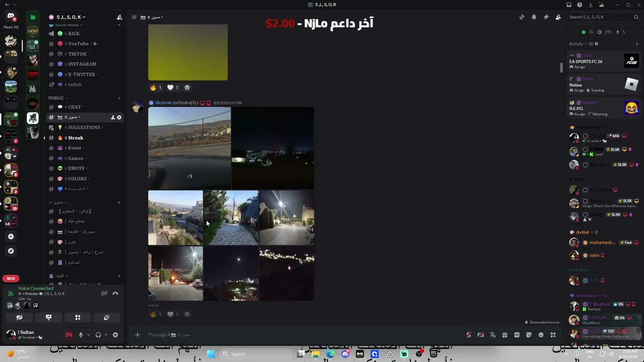Toggle noise suppression in voice panel

tap(104, 294)
